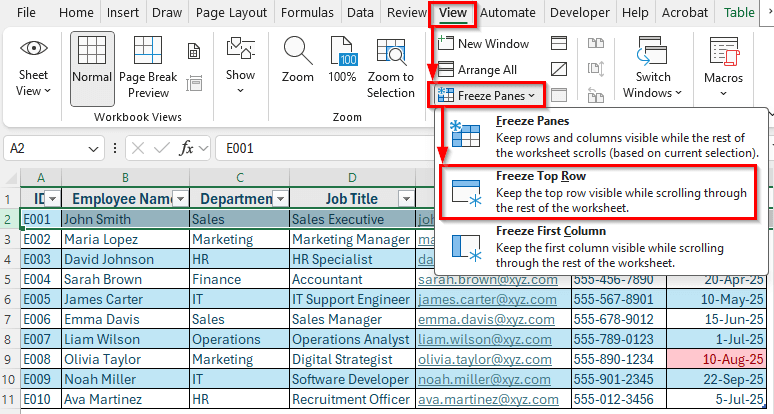This screenshot has width=774, height=414.
Task: Click the formula bar showing E001
Action: (x=323, y=148)
